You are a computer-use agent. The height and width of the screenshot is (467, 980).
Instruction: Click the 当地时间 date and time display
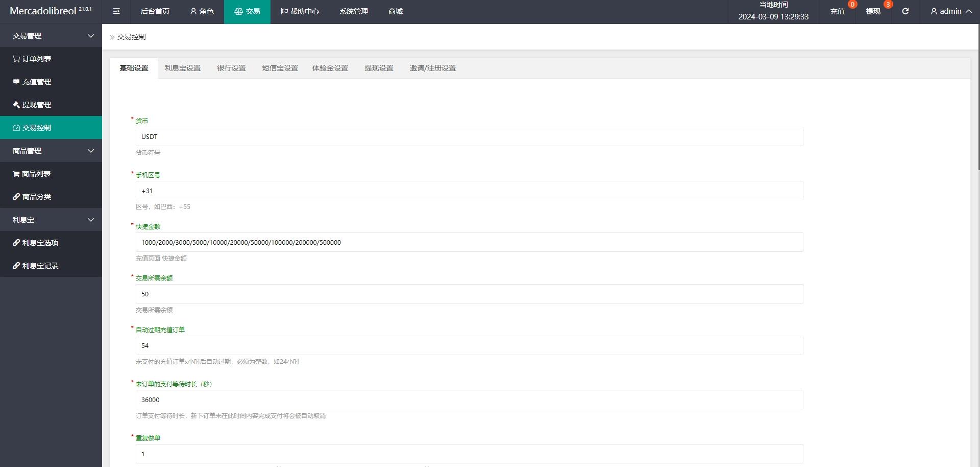(x=773, y=11)
